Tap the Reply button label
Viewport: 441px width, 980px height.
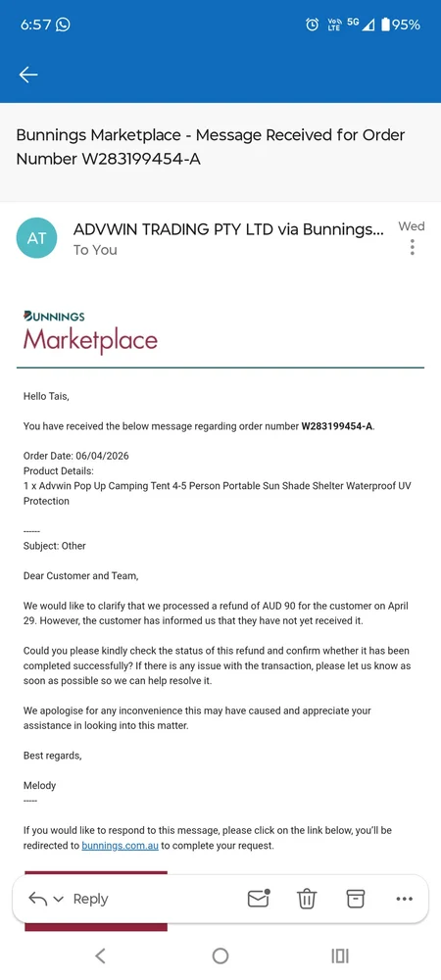[x=90, y=899]
